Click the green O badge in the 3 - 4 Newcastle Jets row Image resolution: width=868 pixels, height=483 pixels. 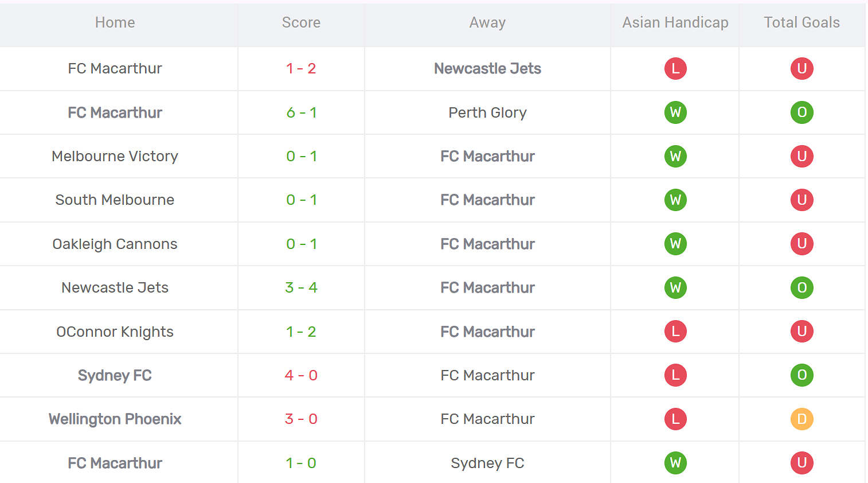pyautogui.click(x=801, y=287)
